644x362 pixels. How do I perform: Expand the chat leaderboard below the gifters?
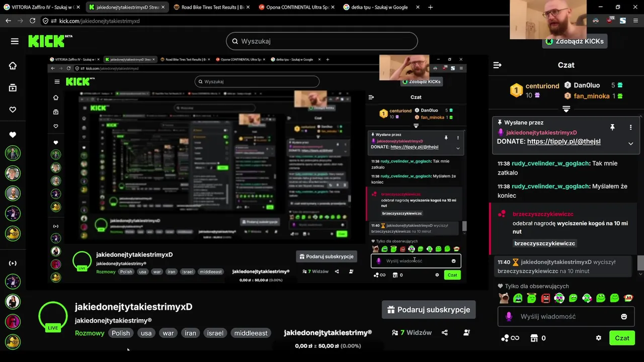point(566,109)
